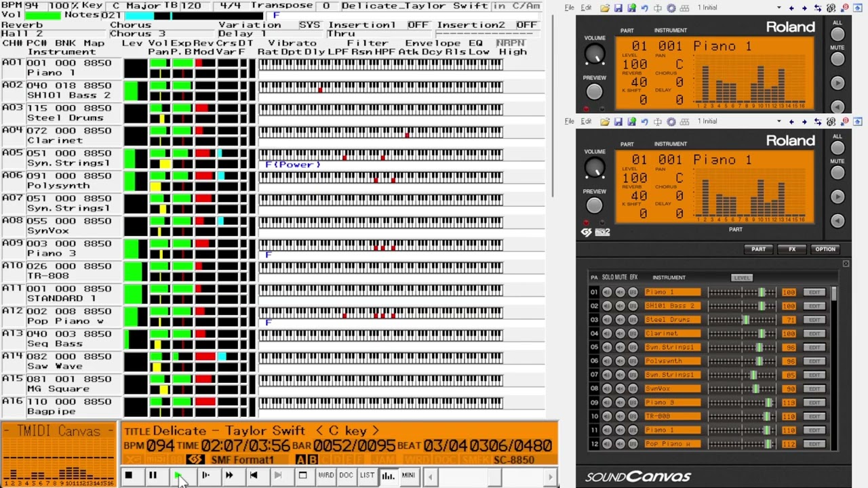
Task: Pause the song in TMIDI player
Action: click(x=153, y=476)
